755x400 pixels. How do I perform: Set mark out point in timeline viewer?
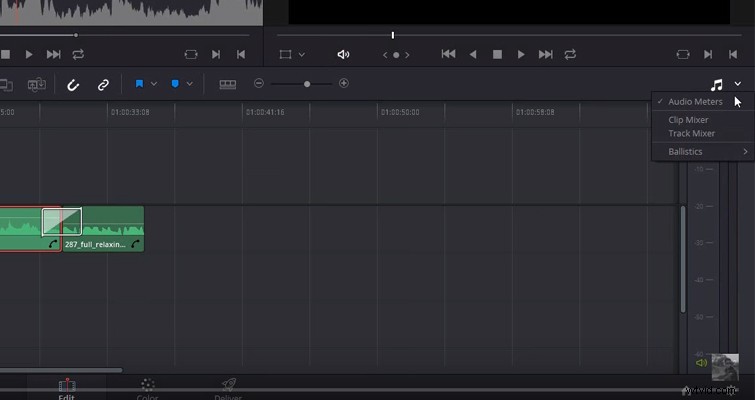(x=733, y=54)
